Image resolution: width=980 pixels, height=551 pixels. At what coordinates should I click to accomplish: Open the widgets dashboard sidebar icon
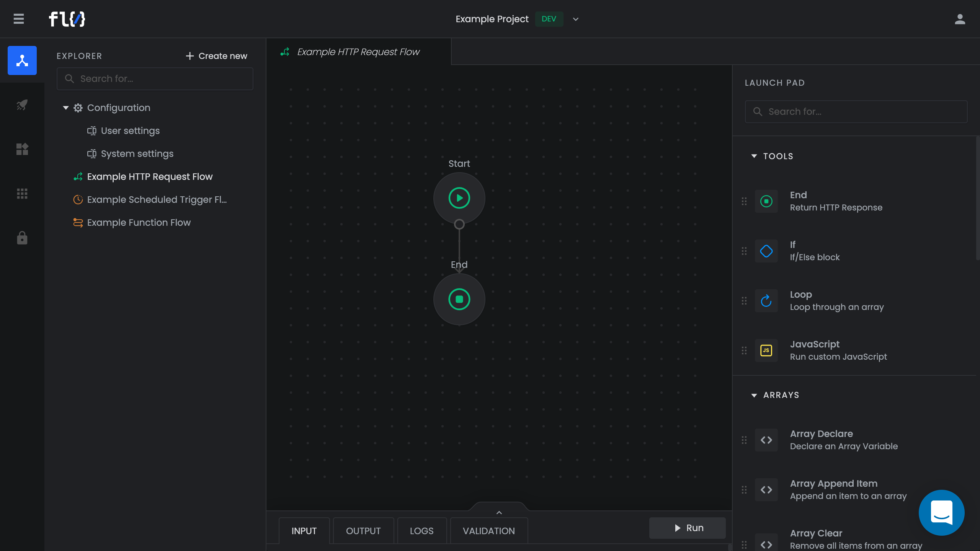(22, 149)
